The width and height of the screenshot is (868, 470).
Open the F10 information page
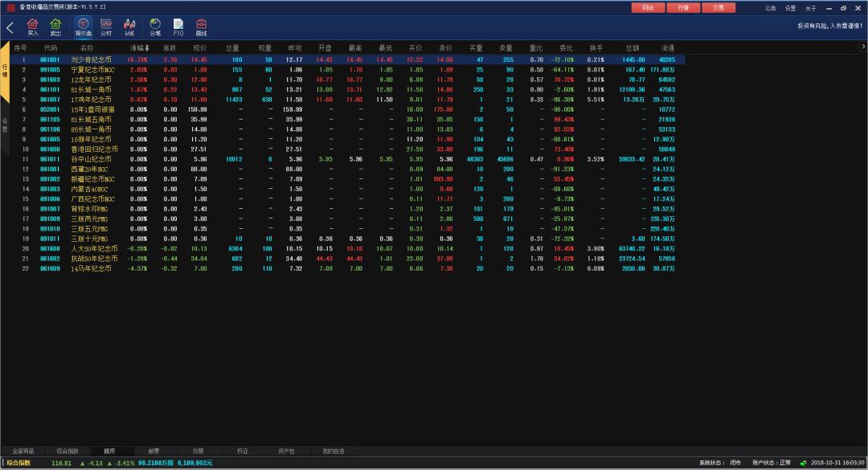pos(178,27)
